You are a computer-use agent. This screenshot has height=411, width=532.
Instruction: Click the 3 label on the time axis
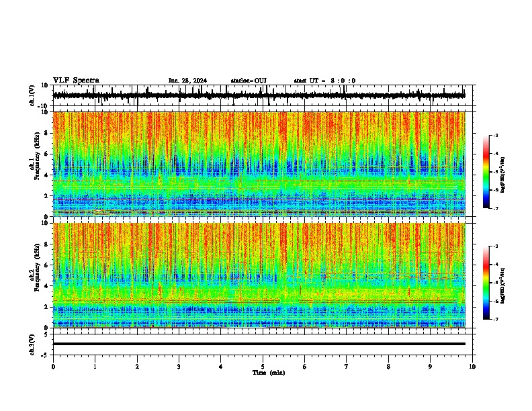tap(179, 367)
